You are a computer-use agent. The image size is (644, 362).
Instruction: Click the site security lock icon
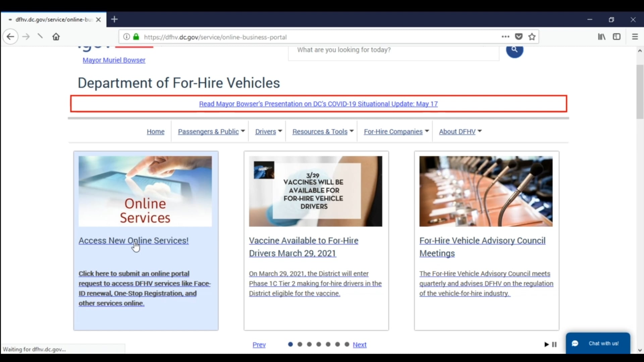136,37
